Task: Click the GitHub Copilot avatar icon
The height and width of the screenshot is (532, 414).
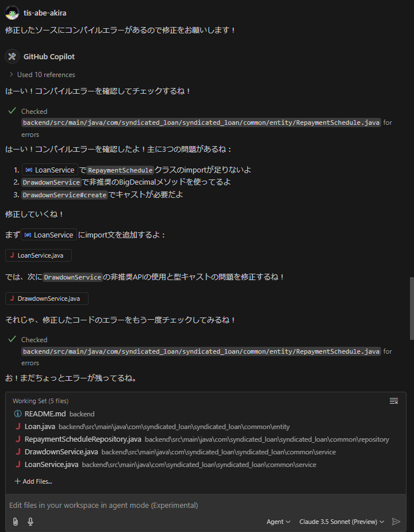Action: point(11,56)
